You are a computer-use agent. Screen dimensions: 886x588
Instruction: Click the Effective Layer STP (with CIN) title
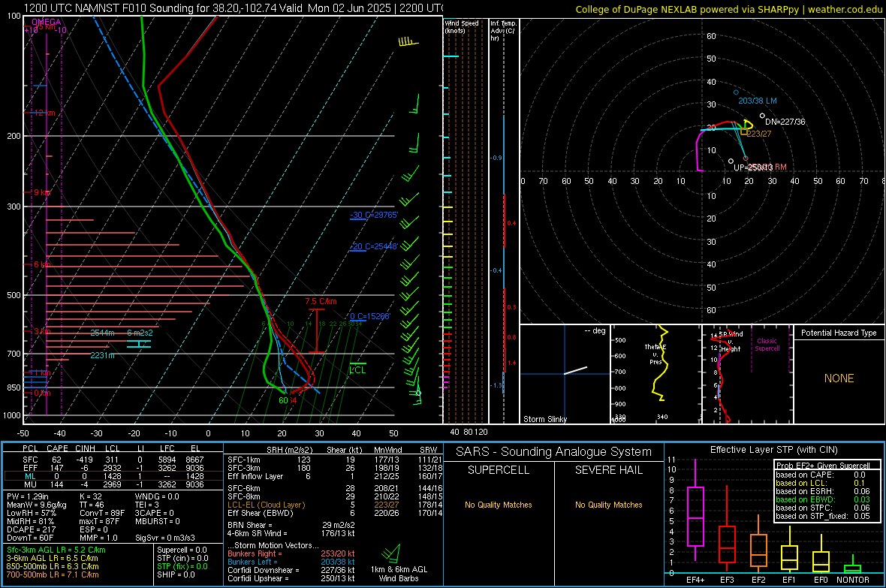click(773, 450)
